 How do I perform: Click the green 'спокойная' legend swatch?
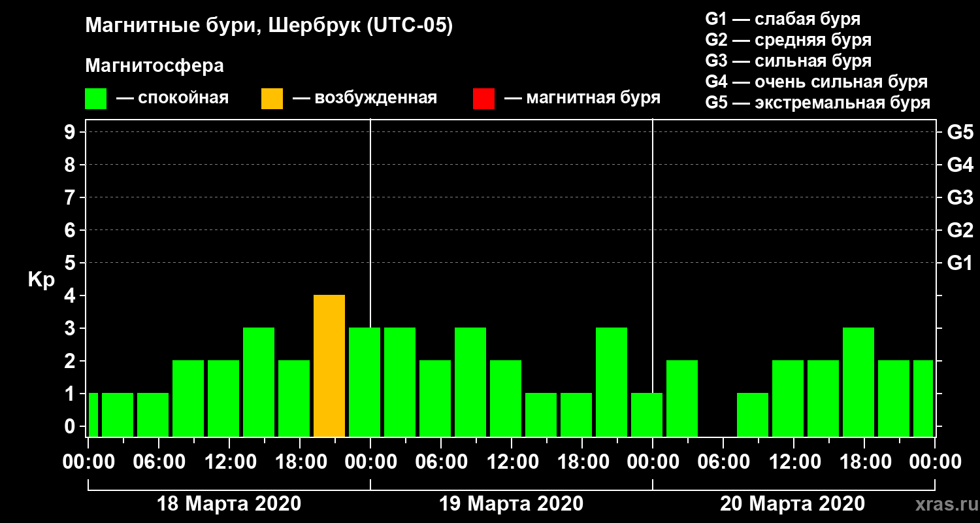tap(95, 99)
